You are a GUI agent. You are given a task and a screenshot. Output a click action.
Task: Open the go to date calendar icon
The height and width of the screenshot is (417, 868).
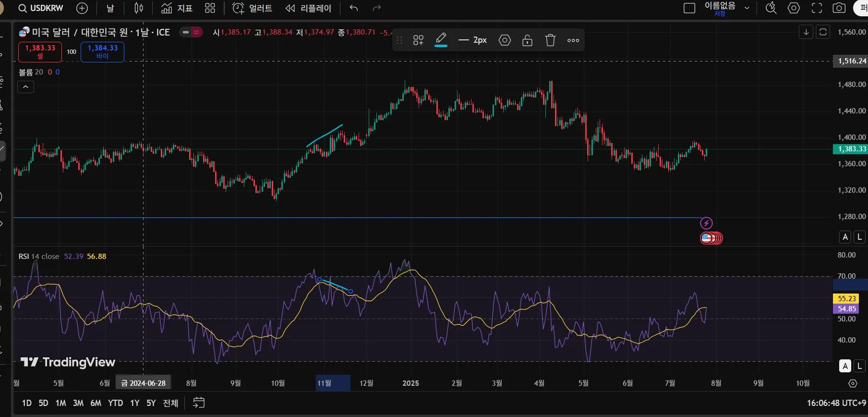click(x=199, y=403)
